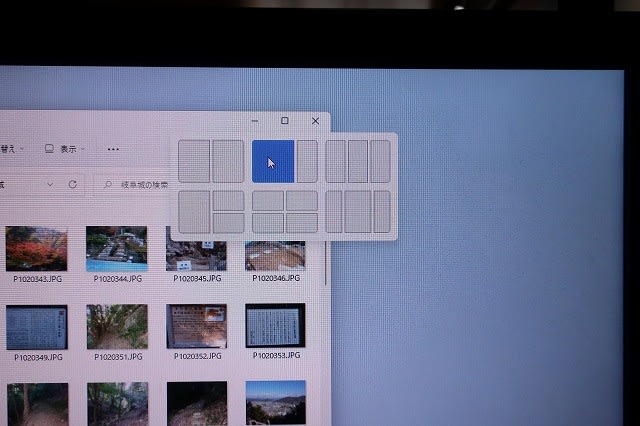Viewport: 640px width, 426px height.
Task: Select right half zone in two-column snap layout
Action: tap(228, 161)
